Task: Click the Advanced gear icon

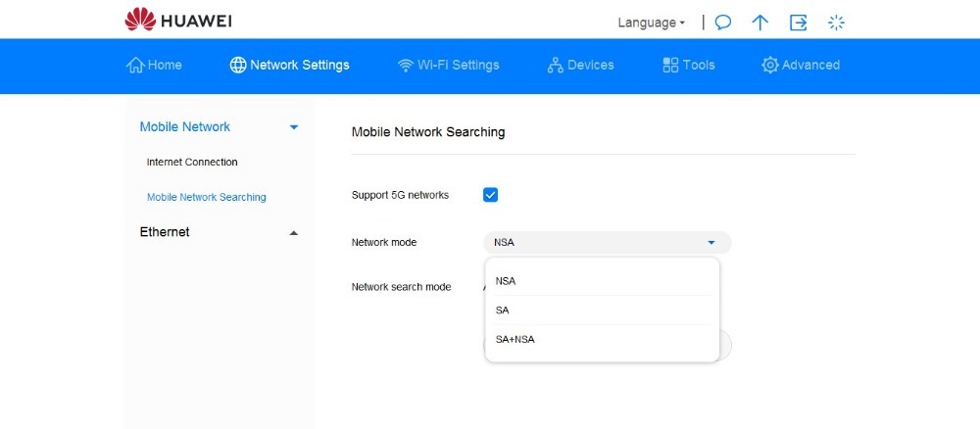Action: tap(770, 65)
